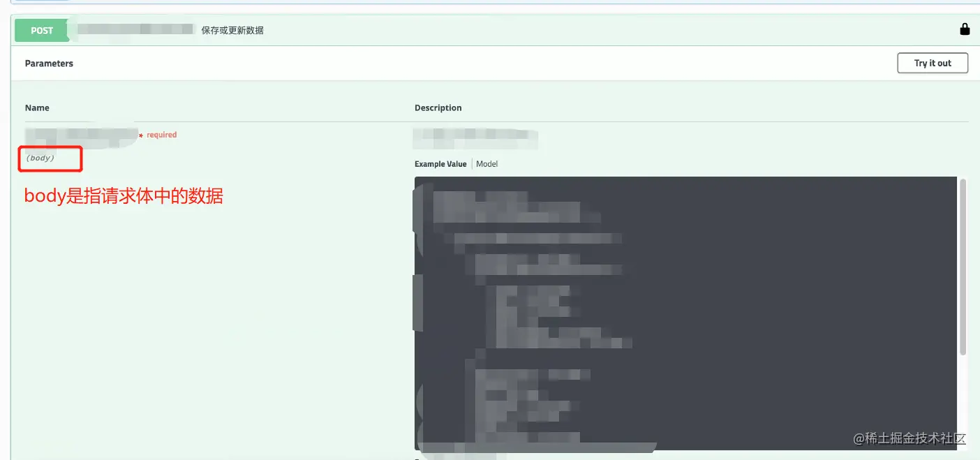Collapse the POST operation via its badge
Image resolution: width=980 pixels, height=460 pixels.
click(42, 31)
